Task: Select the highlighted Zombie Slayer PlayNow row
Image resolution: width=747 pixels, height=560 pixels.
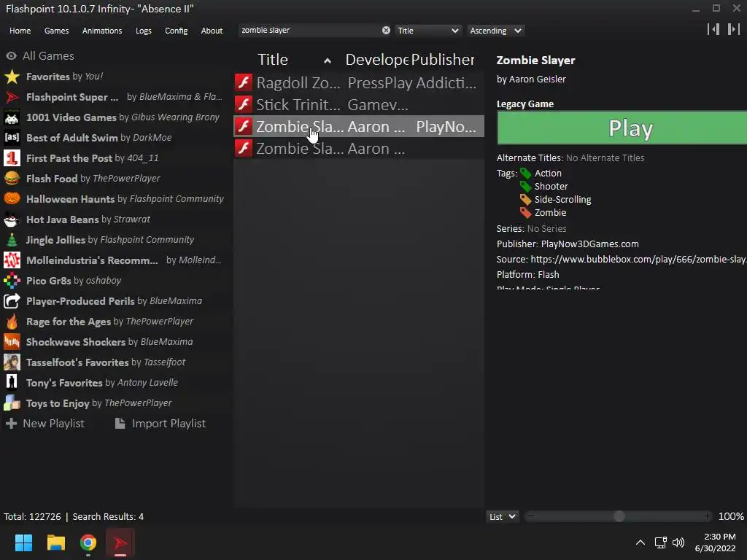Action: 359,127
